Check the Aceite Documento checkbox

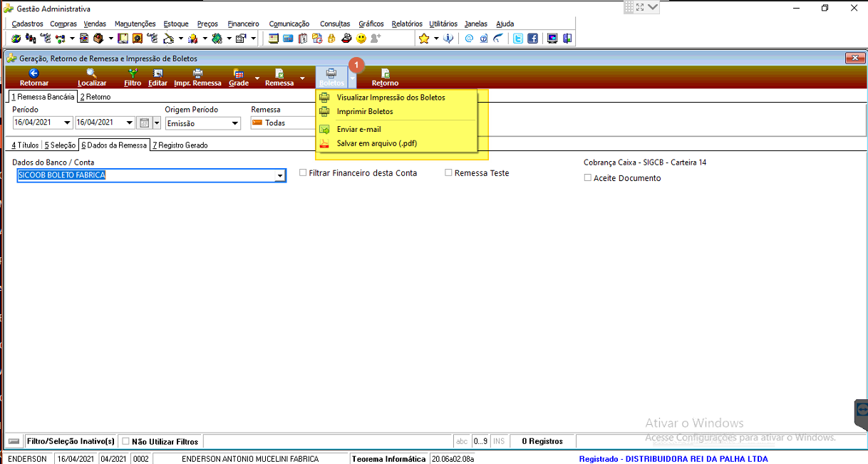pyautogui.click(x=587, y=177)
